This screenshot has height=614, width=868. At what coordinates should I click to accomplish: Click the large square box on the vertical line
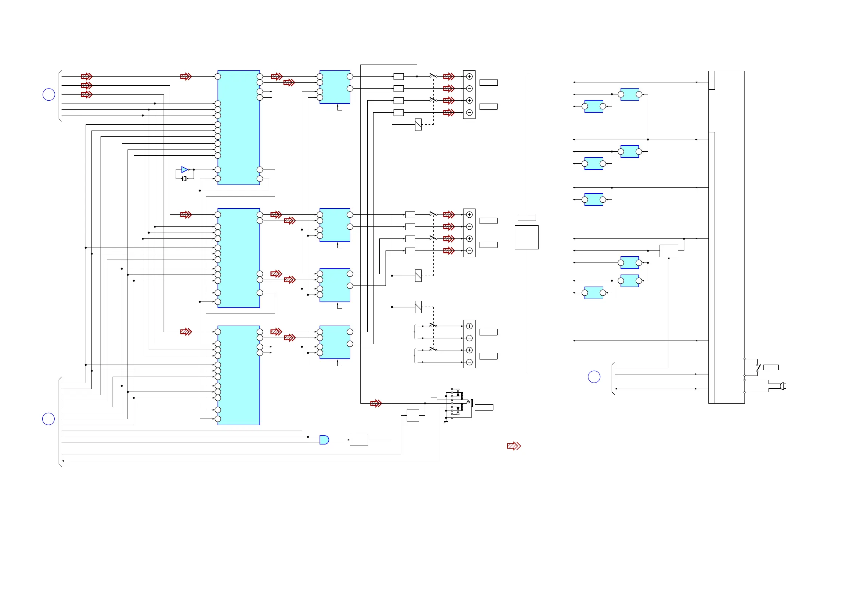[x=526, y=237]
